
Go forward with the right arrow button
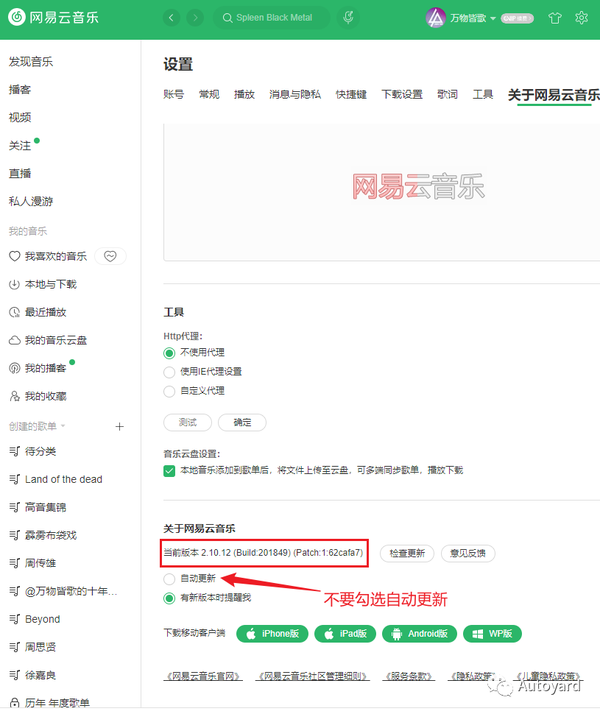click(195, 18)
